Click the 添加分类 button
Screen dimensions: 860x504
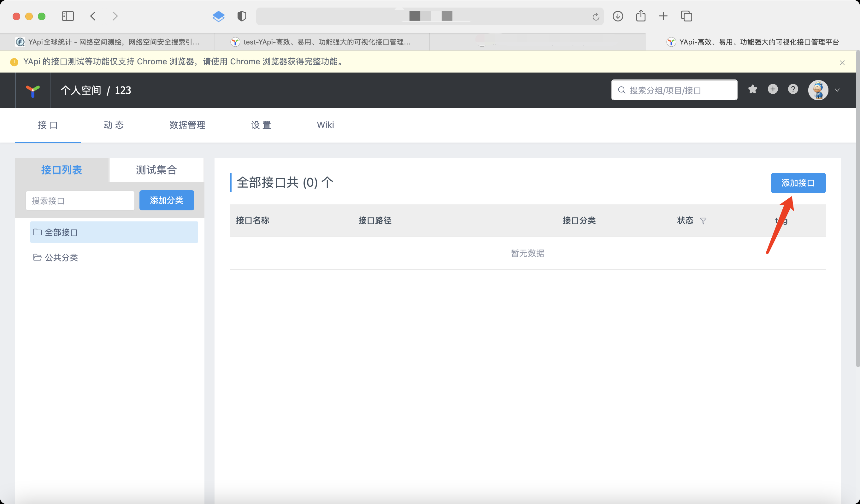coord(167,200)
